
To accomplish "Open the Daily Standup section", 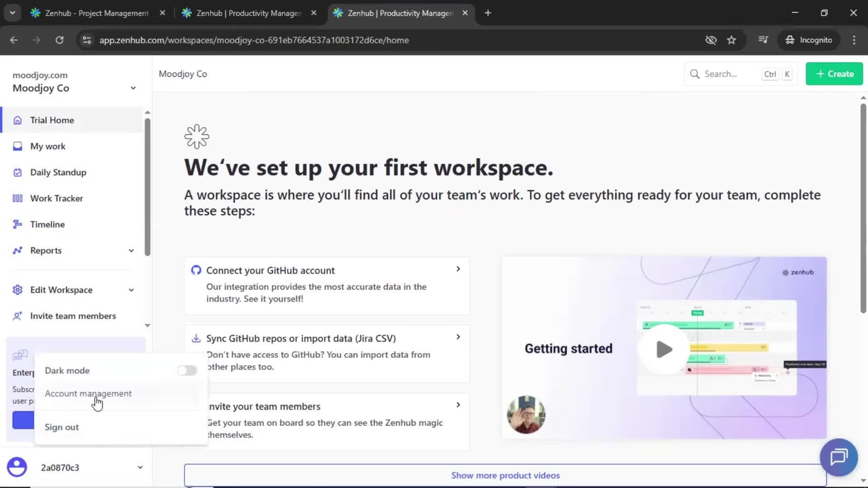I will (58, 172).
